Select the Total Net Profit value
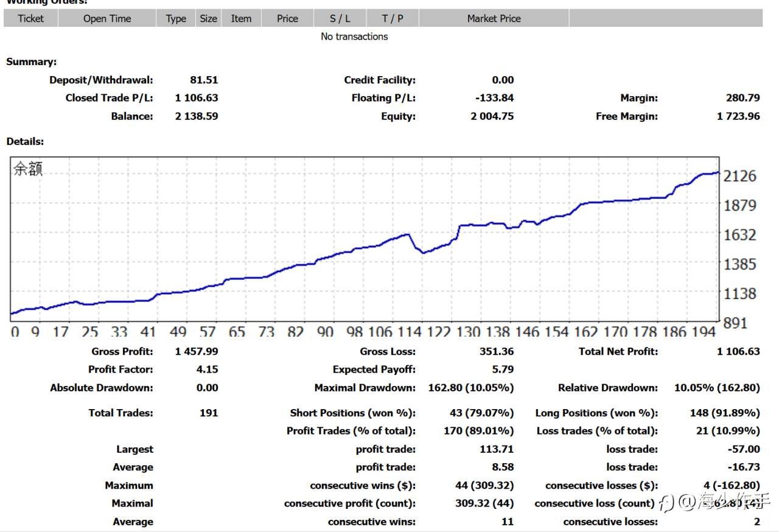This screenshot has height=532, width=779. pos(738,351)
